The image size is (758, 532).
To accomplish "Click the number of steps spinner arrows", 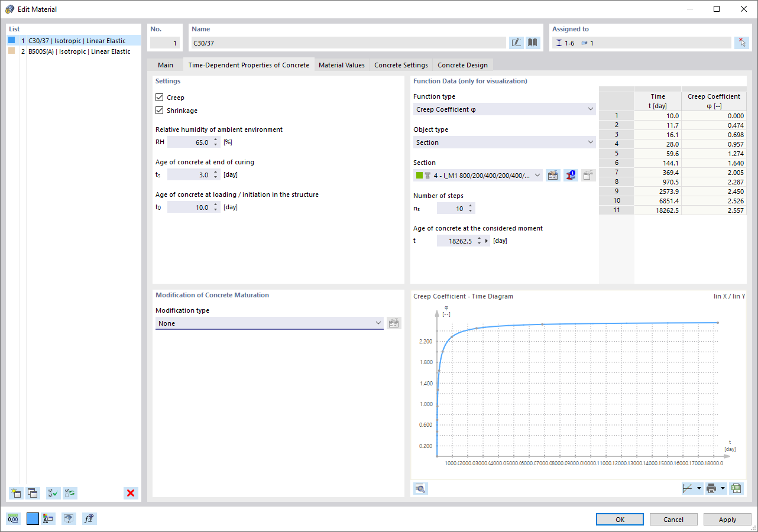I will click(471, 208).
